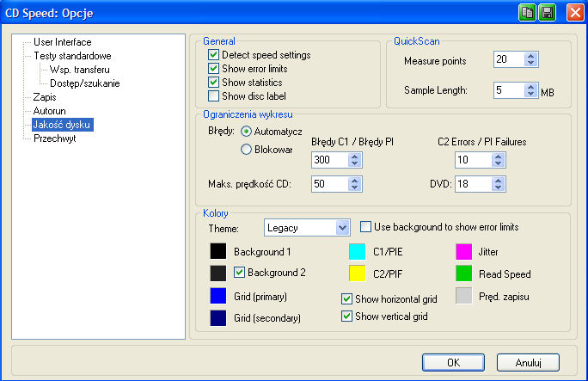Open the Dostęp/szukanie tree item
The width and height of the screenshot is (588, 381).
pos(85,83)
